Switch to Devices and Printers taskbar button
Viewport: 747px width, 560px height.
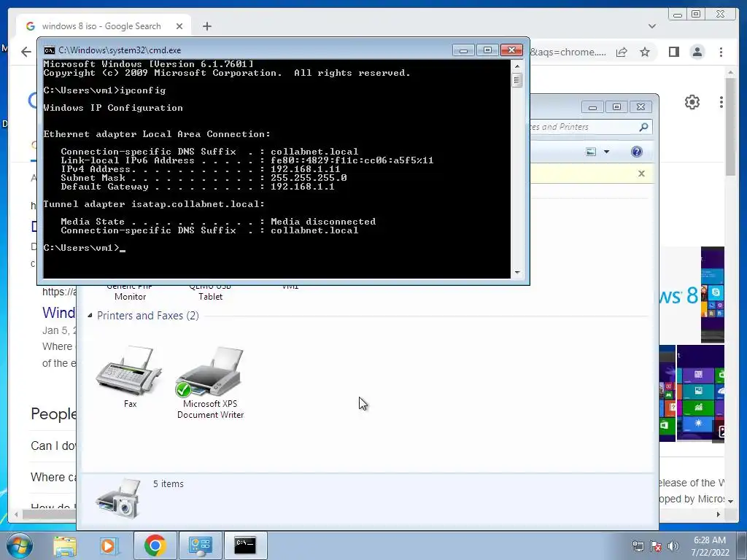pyautogui.click(x=201, y=545)
